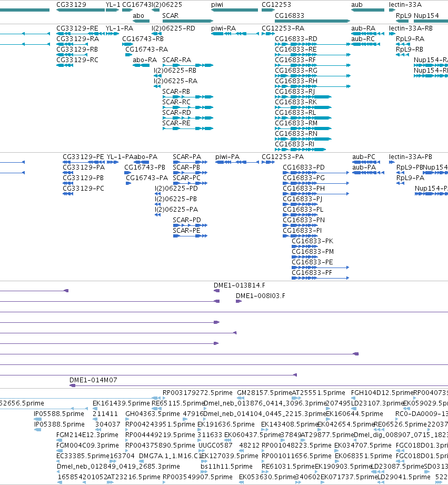The width and height of the screenshot is (448, 485).
Task: Click the CG16833-RN transcript glyph
Action: 303,139
